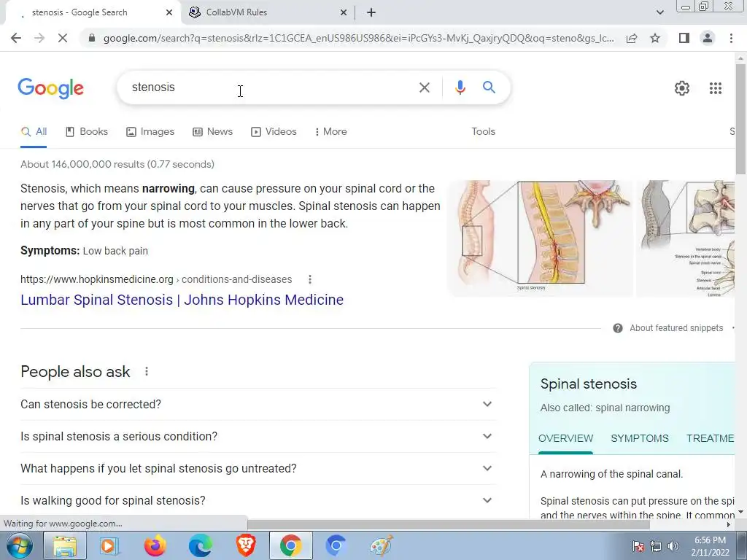Click About featured snippets link
This screenshot has width=747, height=560.
pyautogui.click(x=676, y=328)
